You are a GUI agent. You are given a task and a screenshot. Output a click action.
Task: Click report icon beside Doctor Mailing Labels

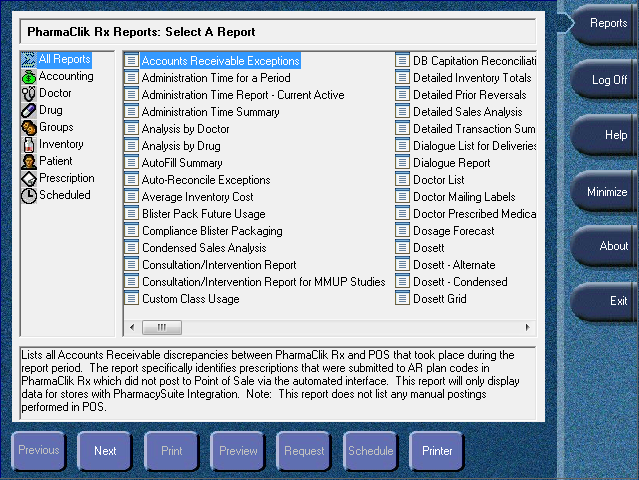click(402, 197)
